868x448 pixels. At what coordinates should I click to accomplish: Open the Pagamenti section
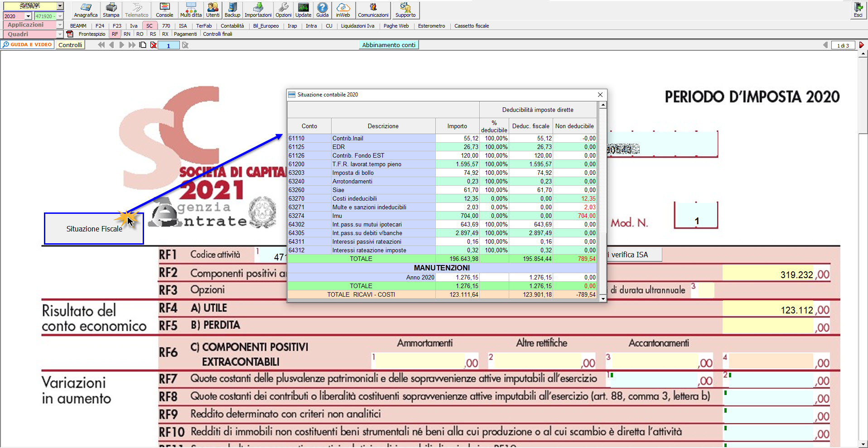pyautogui.click(x=185, y=34)
